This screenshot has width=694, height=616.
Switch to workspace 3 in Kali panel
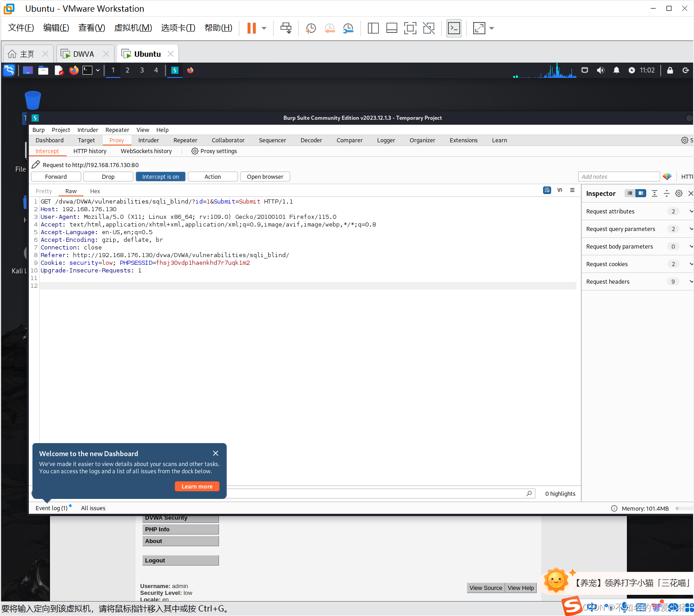coord(142,70)
